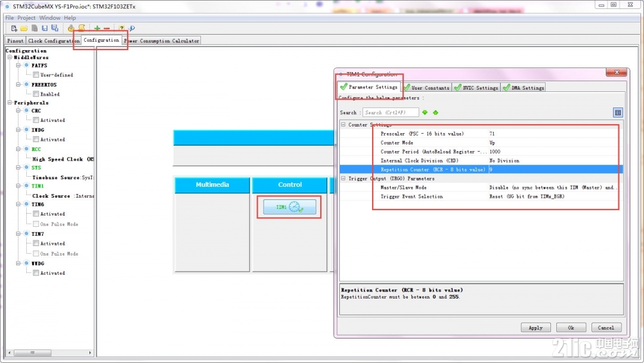Activate the IWDG checkbox
This screenshot has width=644, height=363.
pyautogui.click(x=36, y=139)
